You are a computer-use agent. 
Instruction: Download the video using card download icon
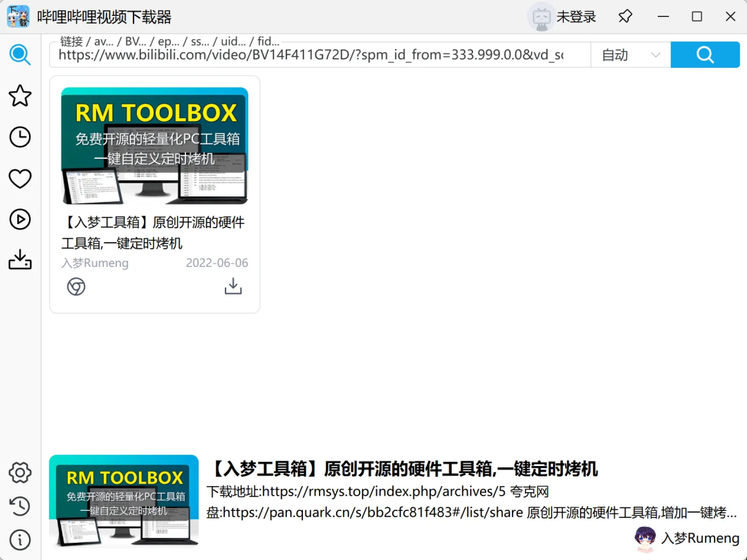pos(233,286)
